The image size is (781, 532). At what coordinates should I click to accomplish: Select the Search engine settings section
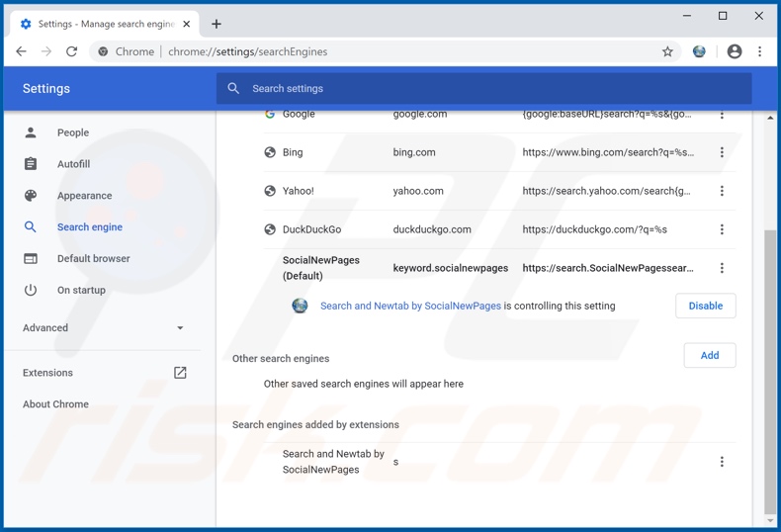click(90, 226)
